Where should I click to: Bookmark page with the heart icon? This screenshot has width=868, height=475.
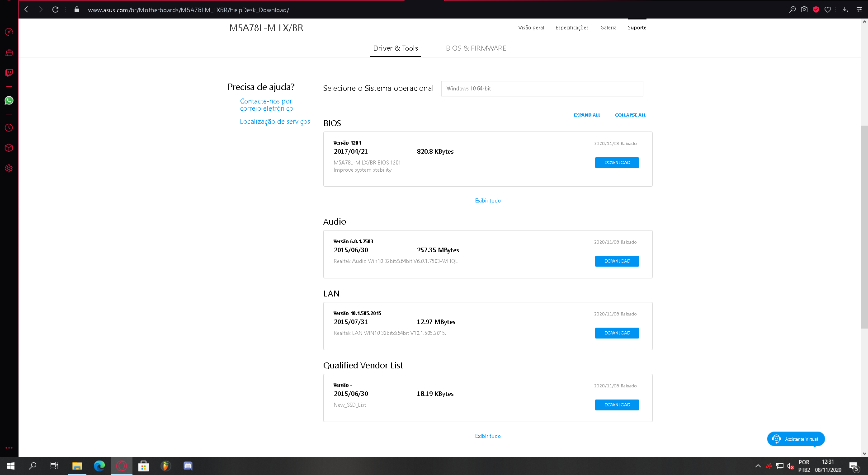(x=828, y=9)
